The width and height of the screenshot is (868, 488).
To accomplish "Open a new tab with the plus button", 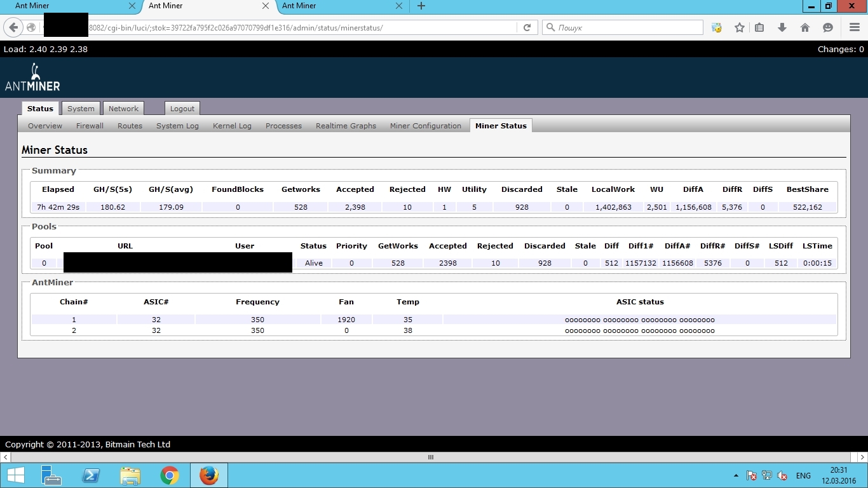I will (x=421, y=6).
